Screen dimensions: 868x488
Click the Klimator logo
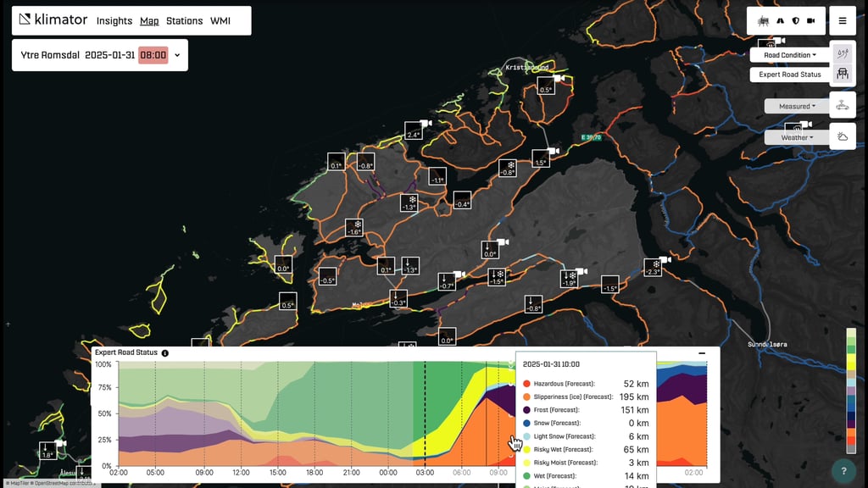point(54,19)
